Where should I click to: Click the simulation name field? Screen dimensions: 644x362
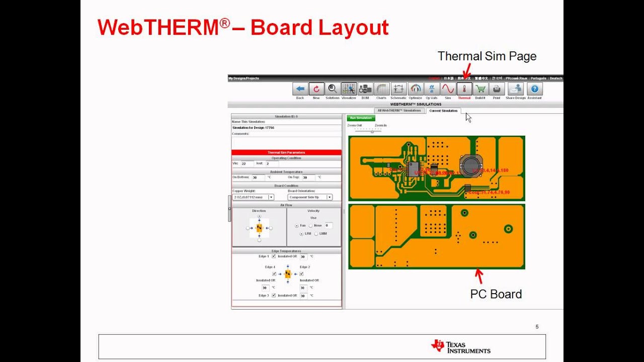[x=286, y=128]
